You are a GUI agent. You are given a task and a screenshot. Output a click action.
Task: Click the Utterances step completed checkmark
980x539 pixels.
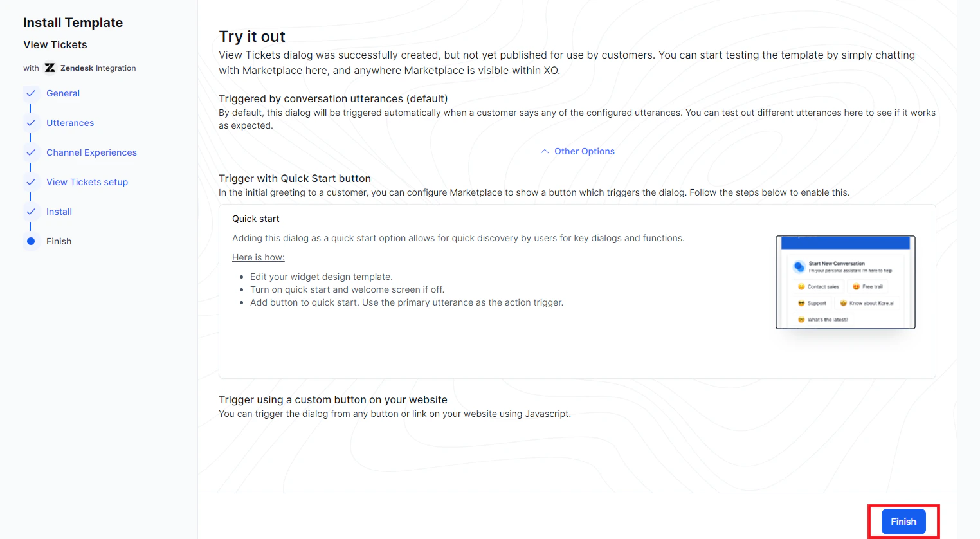point(31,123)
